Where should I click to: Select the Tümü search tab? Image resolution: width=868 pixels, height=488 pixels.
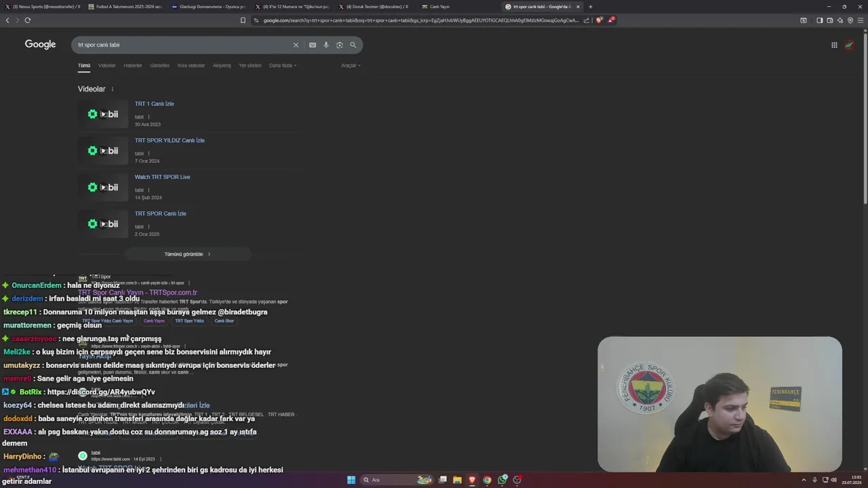click(x=84, y=66)
